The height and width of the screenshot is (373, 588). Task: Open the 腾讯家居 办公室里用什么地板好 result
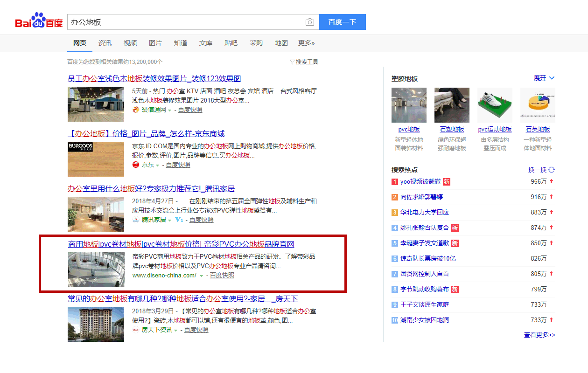click(151, 189)
